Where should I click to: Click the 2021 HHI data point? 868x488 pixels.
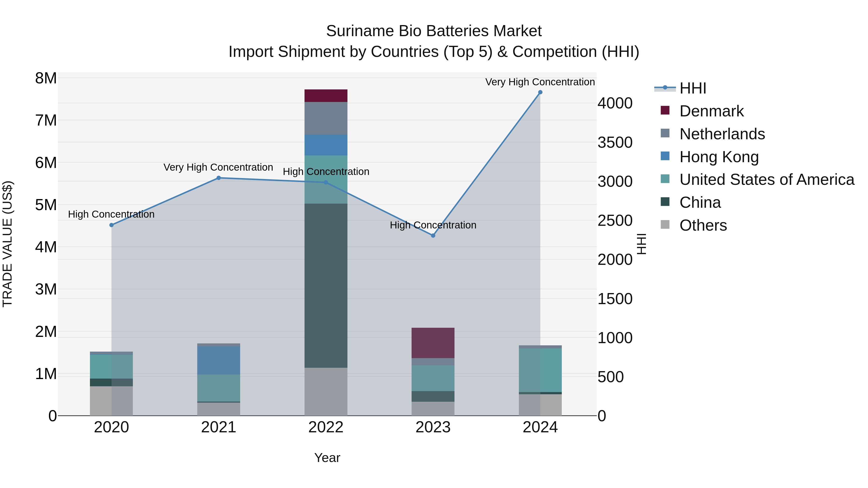click(219, 178)
